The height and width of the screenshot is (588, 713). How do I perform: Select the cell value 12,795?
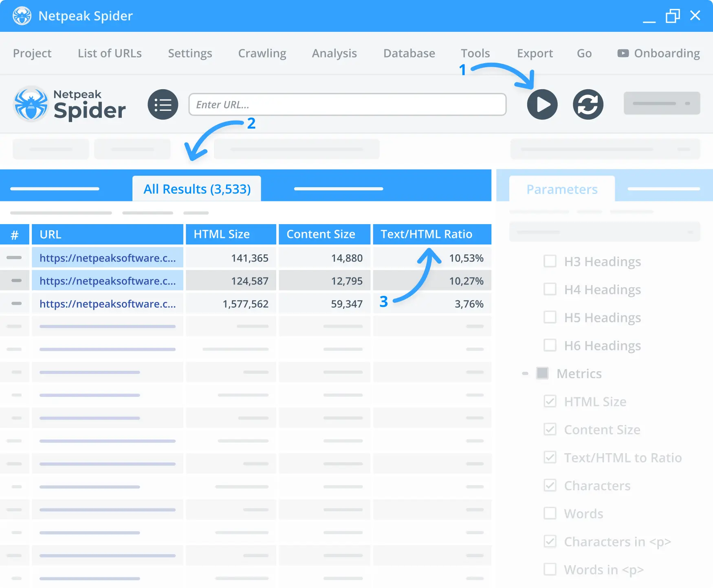click(324, 281)
